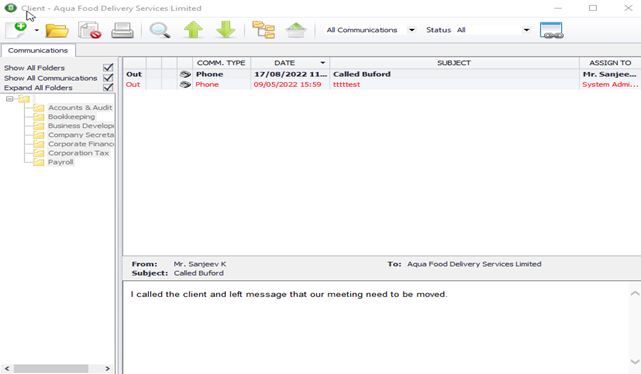Select the Business Development folder
Screen dimensions: 641x374
[81, 125]
